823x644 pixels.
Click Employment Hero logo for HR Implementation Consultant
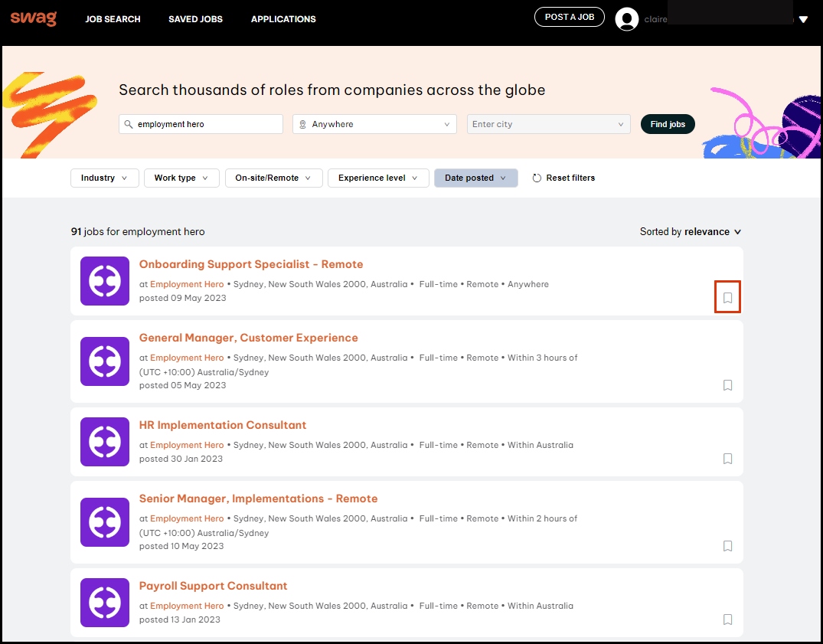(x=105, y=442)
